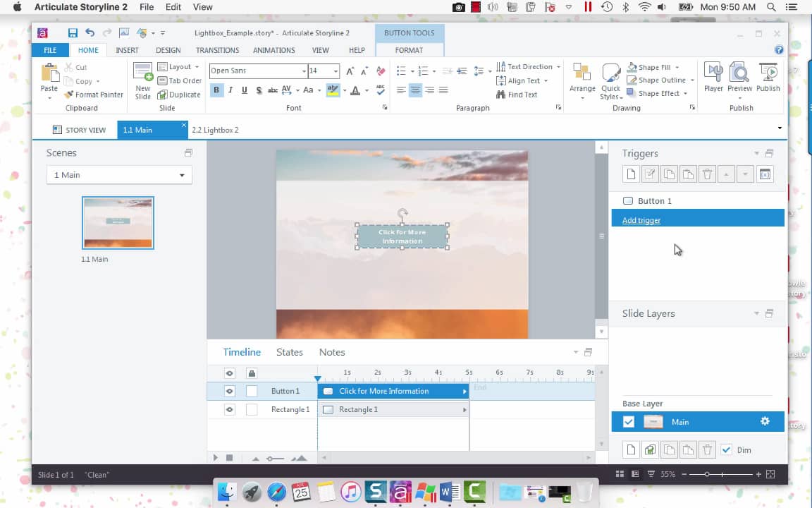Open the trigger variables manager icon

point(765,174)
